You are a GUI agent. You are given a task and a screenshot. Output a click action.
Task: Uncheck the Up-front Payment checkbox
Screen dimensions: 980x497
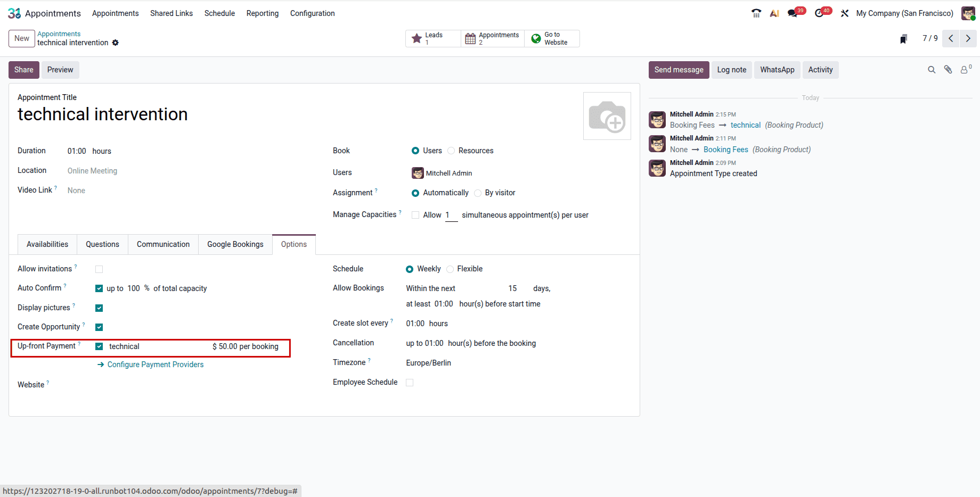click(x=99, y=346)
